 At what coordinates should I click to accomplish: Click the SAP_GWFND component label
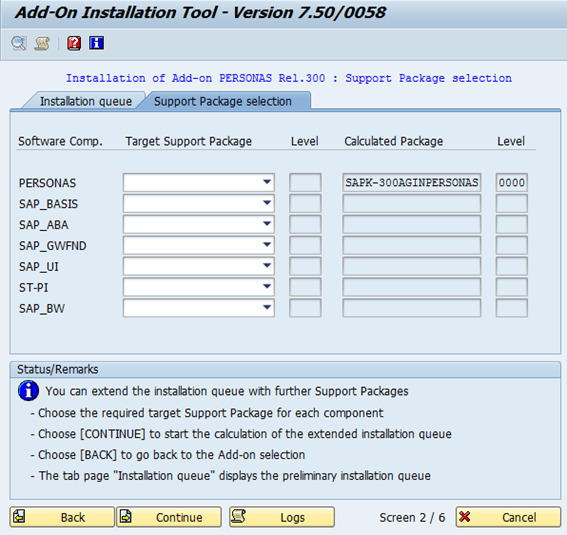pos(52,246)
